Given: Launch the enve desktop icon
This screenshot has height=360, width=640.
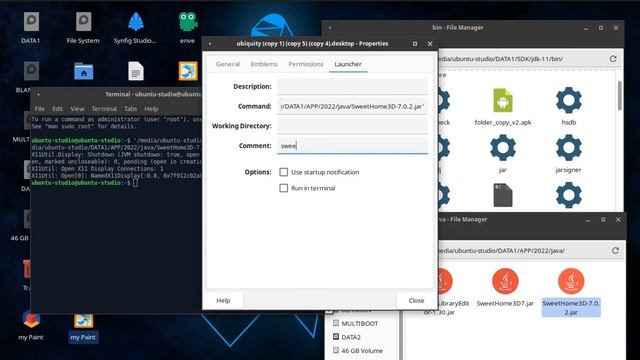Looking at the screenshot, I should 188,22.
